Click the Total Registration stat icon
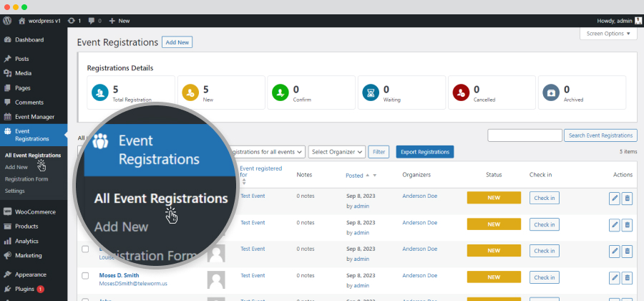 [99, 92]
